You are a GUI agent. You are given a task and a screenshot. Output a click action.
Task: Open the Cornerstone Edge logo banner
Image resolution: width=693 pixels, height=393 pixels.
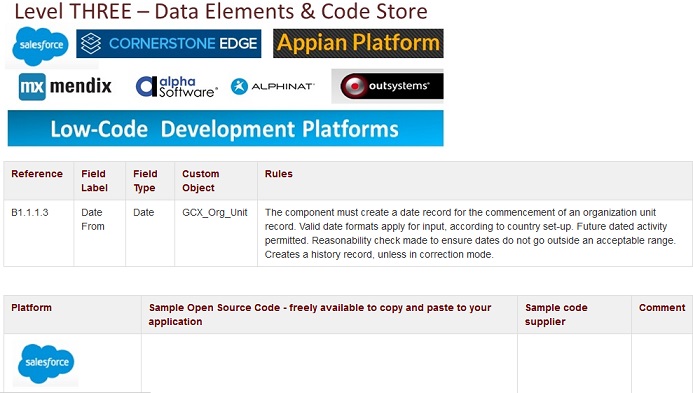[x=168, y=43]
